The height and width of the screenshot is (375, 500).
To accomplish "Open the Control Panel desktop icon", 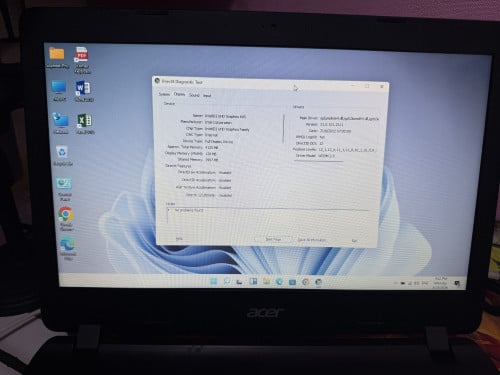I will (x=64, y=184).
